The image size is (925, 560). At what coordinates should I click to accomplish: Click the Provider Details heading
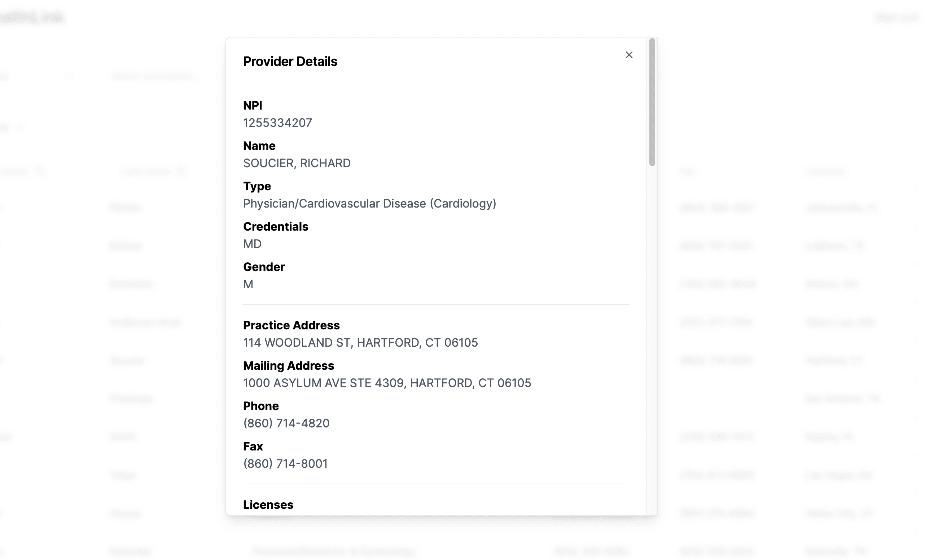[x=290, y=62]
